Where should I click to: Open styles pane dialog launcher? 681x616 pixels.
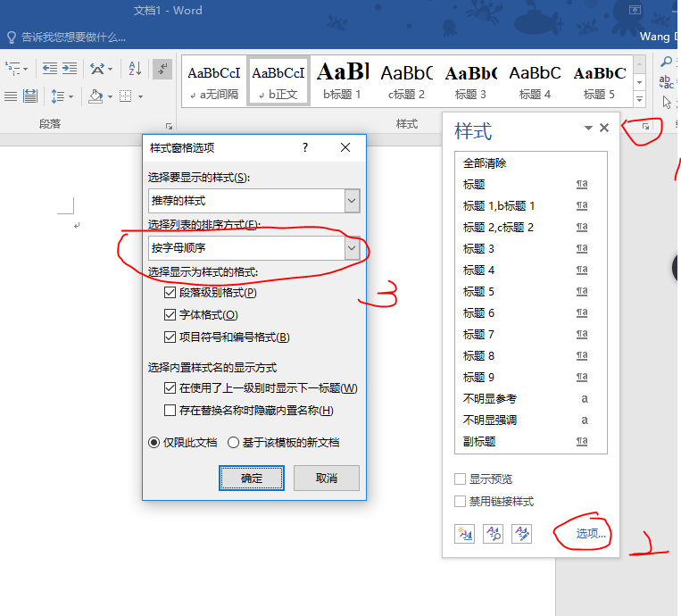[646, 127]
